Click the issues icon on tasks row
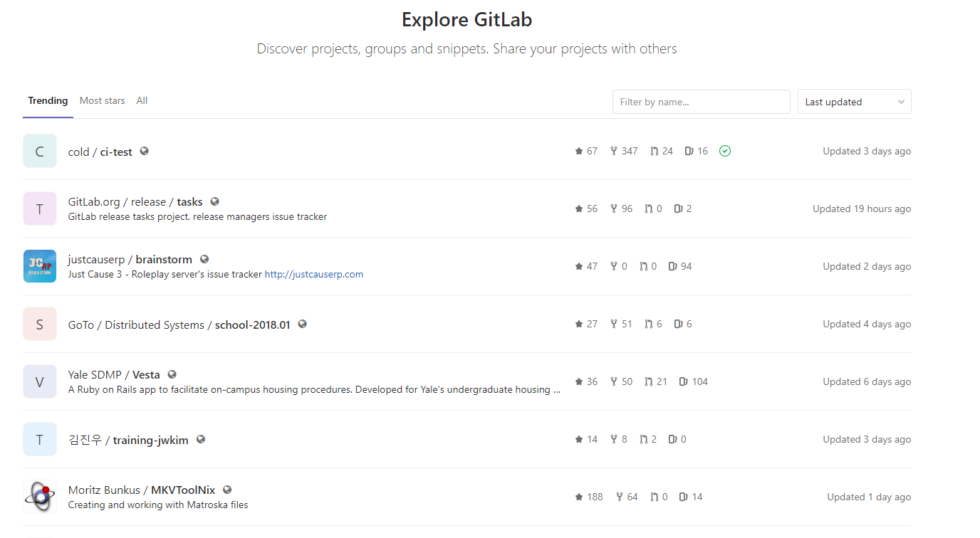 [x=678, y=209]
